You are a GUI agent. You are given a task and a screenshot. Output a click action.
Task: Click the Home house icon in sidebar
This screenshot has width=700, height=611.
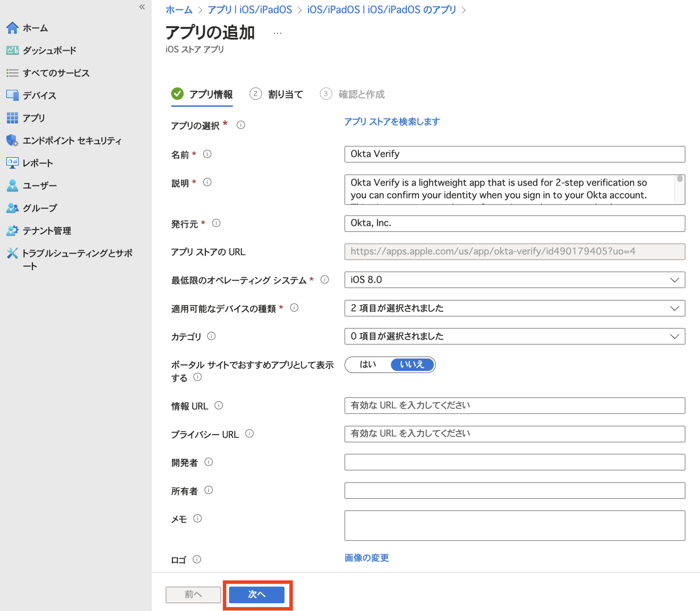[x=12, y=28]
